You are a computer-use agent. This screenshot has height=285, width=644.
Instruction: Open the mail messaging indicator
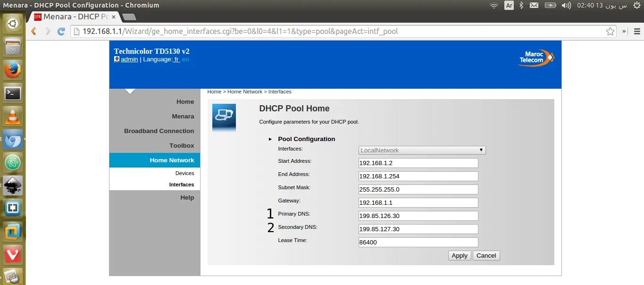[x=534, y=5]
